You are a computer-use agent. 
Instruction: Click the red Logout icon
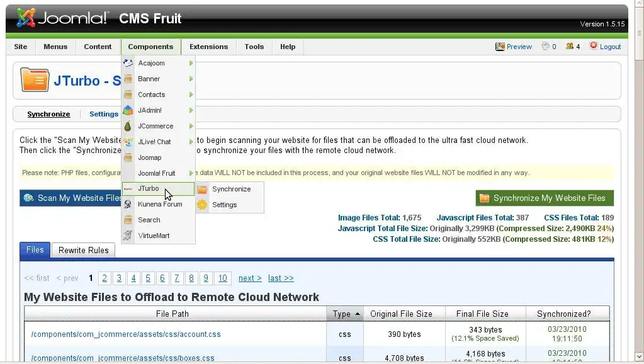tap(594, 45)
